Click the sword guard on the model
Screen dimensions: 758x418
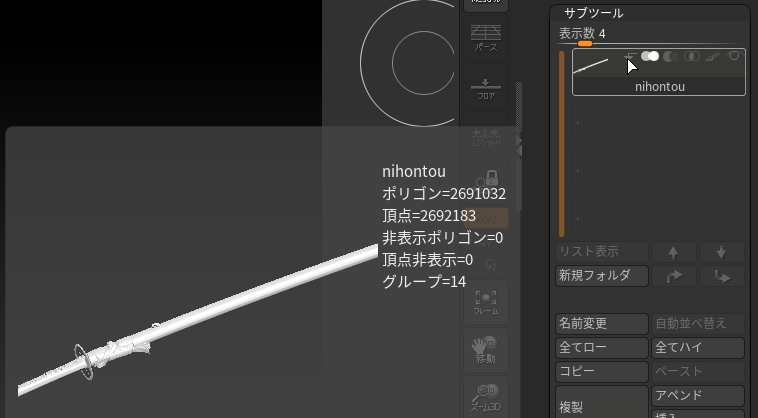pos(83,361)
